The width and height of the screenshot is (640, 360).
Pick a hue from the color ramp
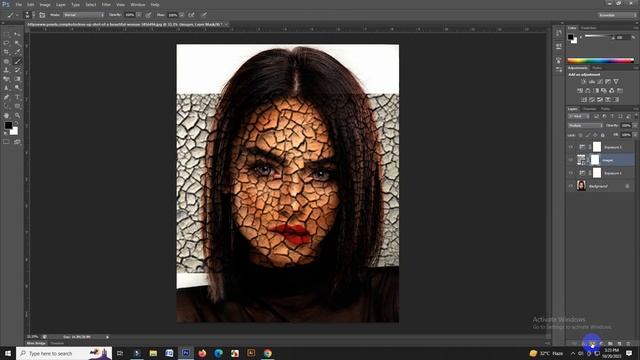600,61
